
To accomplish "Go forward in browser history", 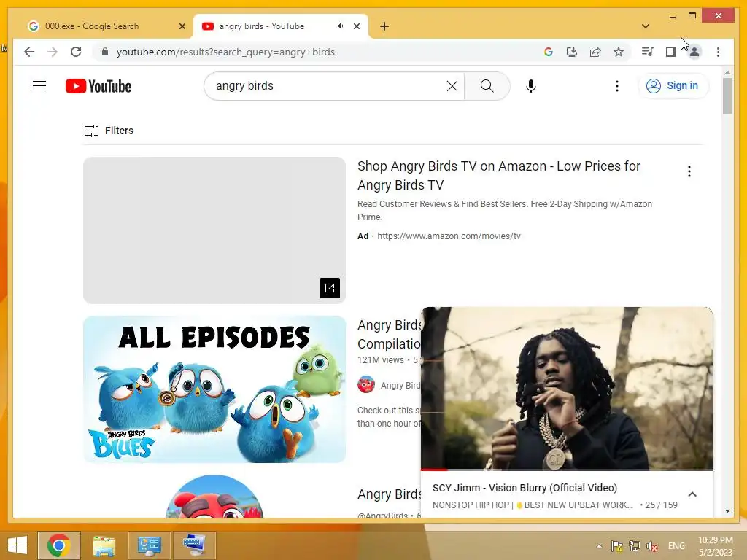I will click(x=53, y=52).
